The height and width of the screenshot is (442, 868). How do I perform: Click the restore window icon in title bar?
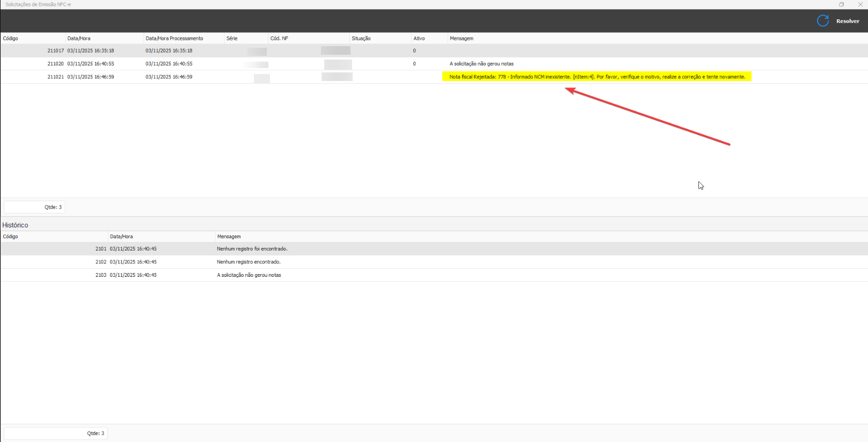[x=841, y=4]
